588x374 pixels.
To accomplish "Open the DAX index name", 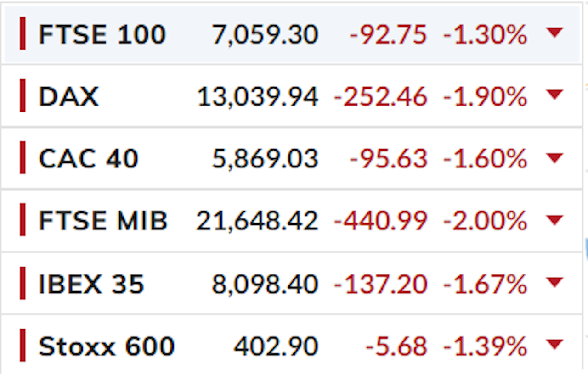I will pos(68,97).
